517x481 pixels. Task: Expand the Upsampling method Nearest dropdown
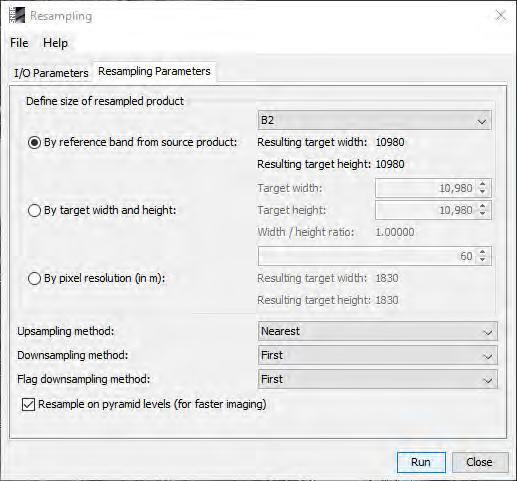pyautogui.click(x=378, y=331)
